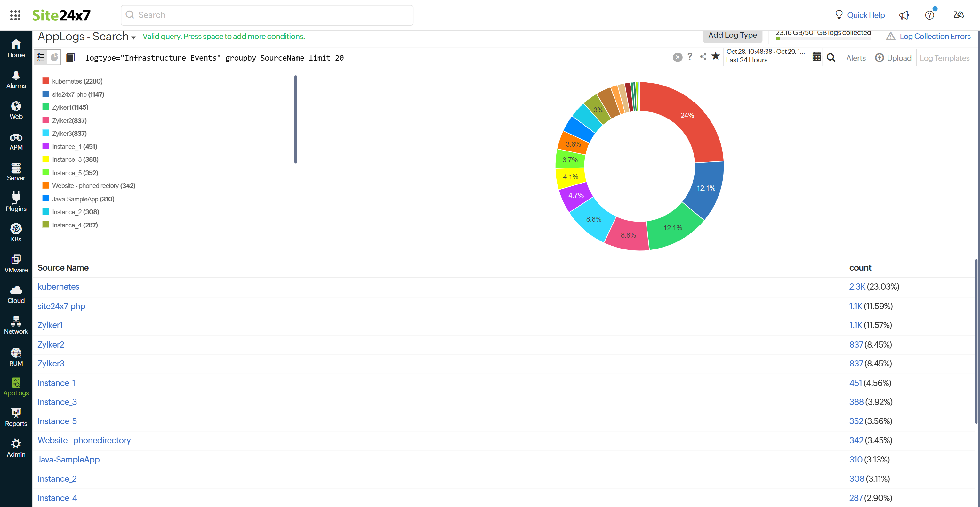Go to Reports in the sidebar
Image resolution: width=980 pixels, height=507 pixels.
16,417
